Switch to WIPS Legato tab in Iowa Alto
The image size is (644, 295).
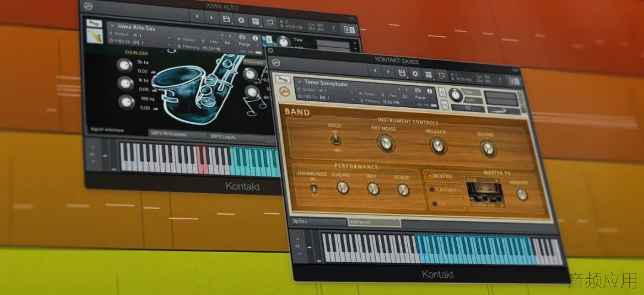(x=236, y=136)
